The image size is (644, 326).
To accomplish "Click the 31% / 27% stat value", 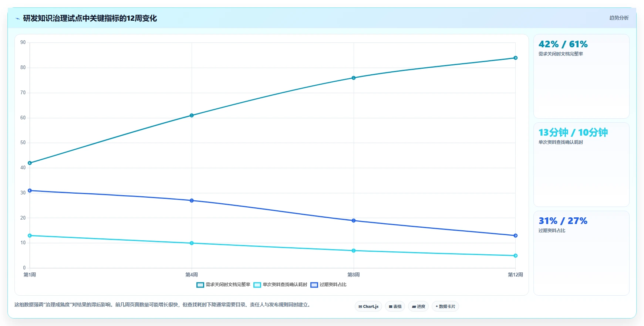I will [563, 221].
